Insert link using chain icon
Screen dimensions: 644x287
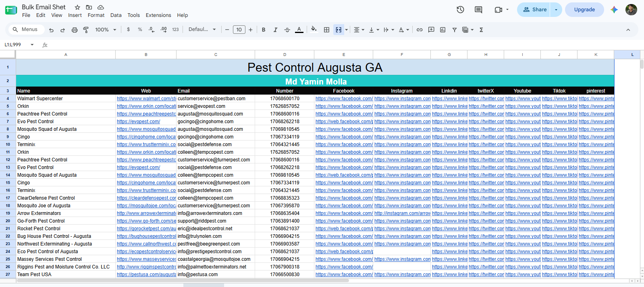[420, 30]
